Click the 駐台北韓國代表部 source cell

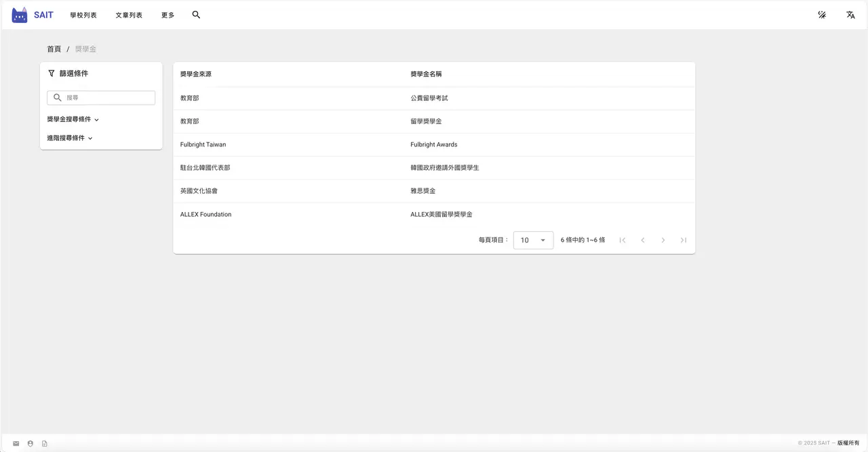click(205, 167)
